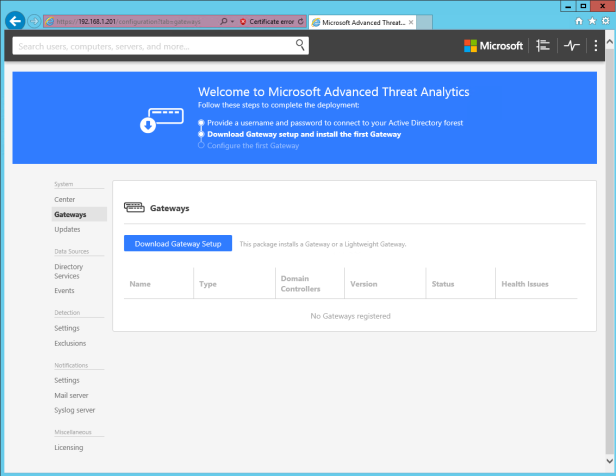This screenshot has height=476, width=616.
Task: Open Directory Services settings
Action: (69, 271)
